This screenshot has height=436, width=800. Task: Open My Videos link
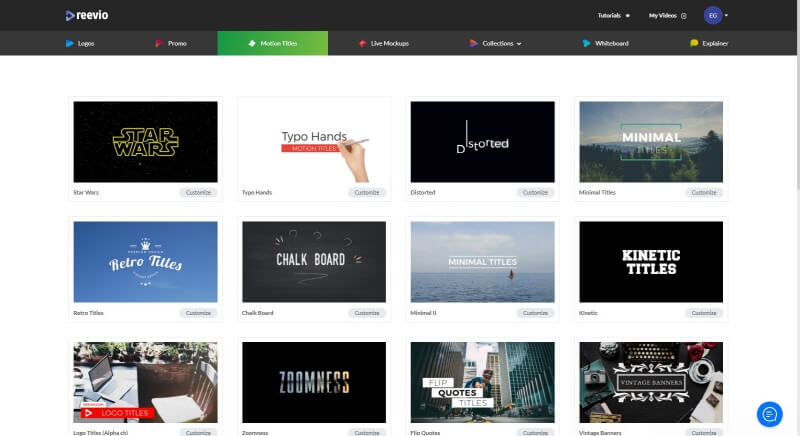point(667,16)
